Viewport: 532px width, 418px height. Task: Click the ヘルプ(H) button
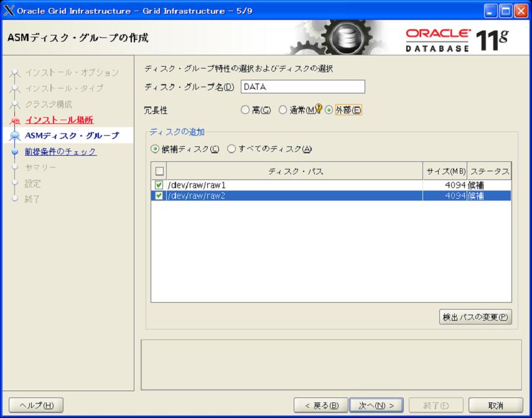coord(36,406)
